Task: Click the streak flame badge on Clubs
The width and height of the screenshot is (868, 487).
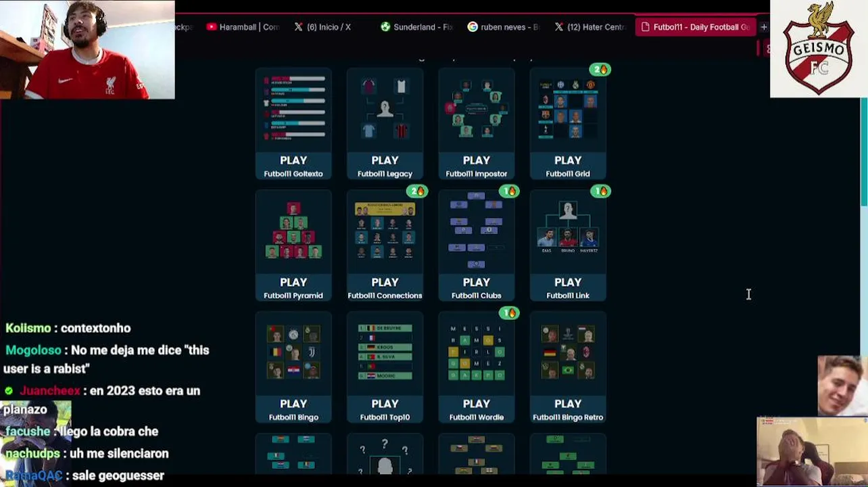Action: pyautogui.click(x=508, y=191)
